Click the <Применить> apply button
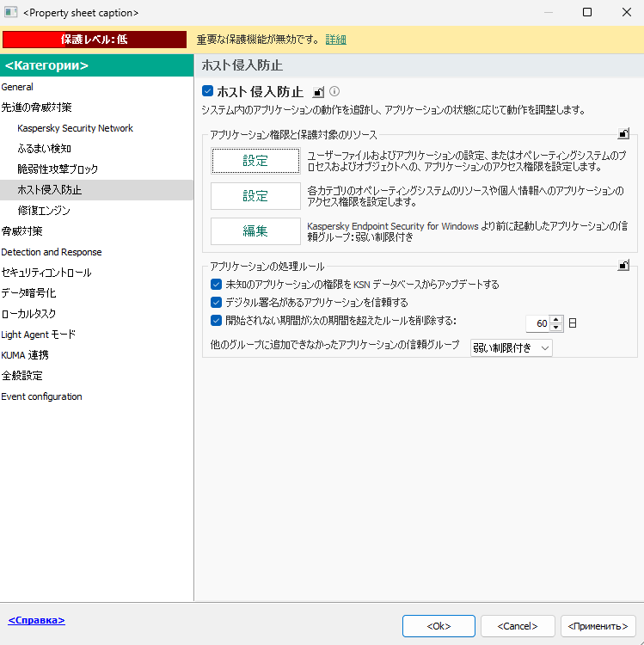This screenshot has width=644, height=645. click(598, 626)
